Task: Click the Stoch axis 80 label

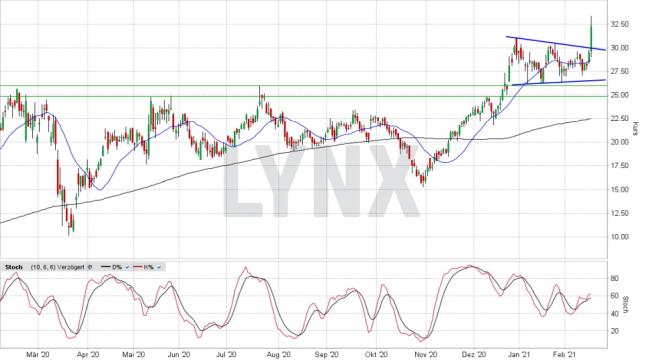Action: 614,279
